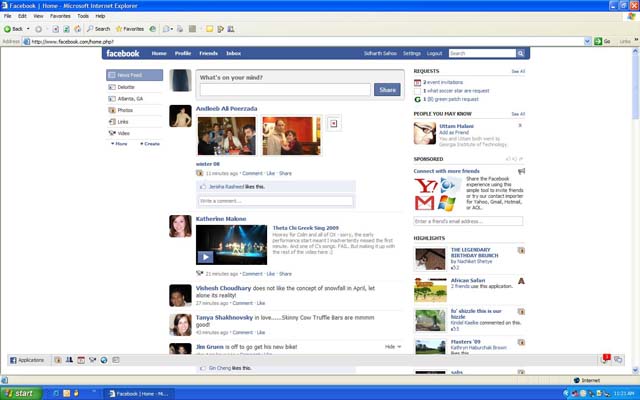
Task: Open the Theta Chi Greek Sing 2009 link
Action: coord(305,228)
